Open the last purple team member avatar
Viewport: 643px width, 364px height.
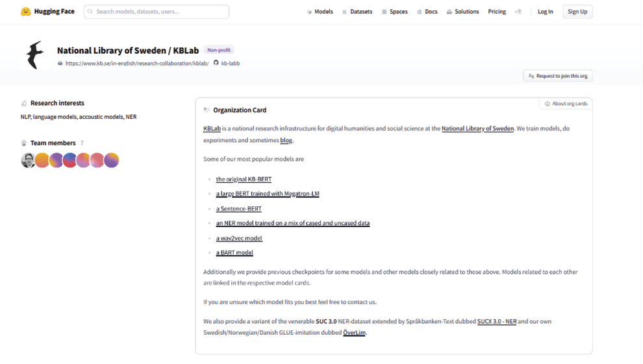pos(111,160)
